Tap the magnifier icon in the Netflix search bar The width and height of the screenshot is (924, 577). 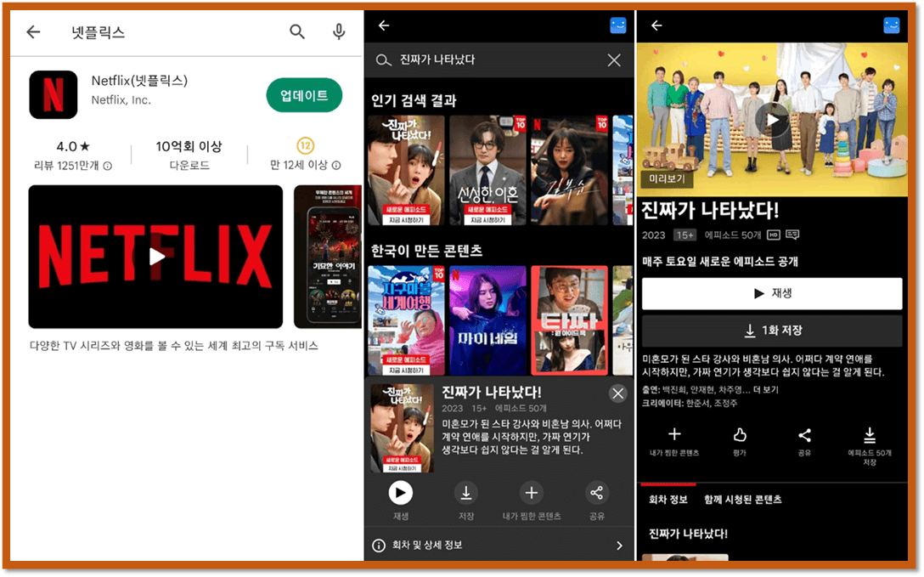coord(383,60)
